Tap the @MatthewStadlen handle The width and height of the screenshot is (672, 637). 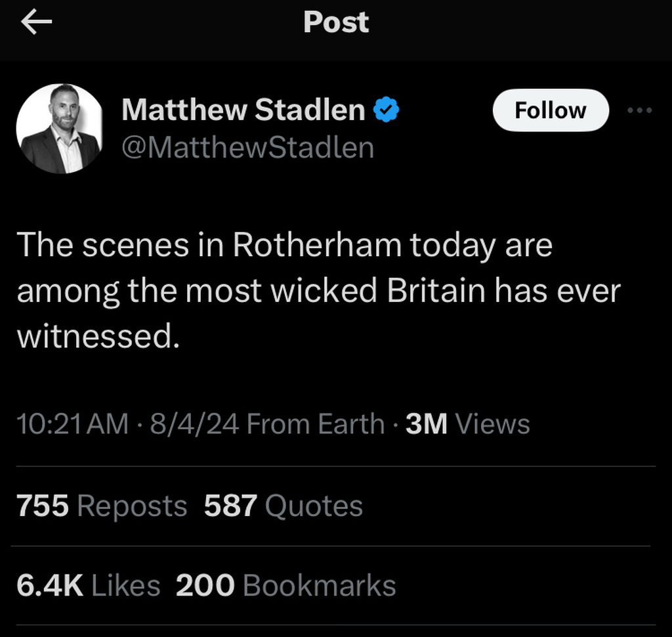point(247,148)
